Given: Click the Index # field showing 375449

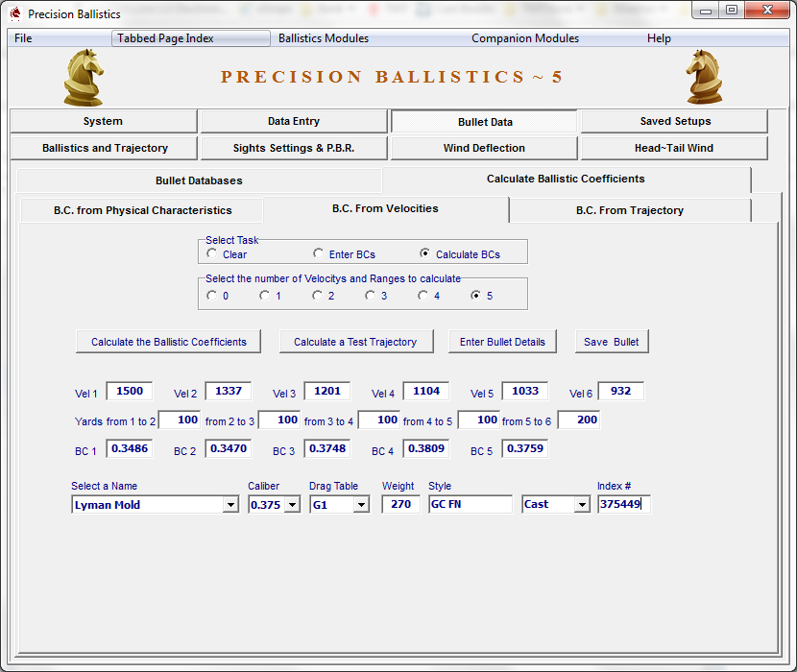Looking at the screenshot, I should pyautogui.click(x=624, y=504).
